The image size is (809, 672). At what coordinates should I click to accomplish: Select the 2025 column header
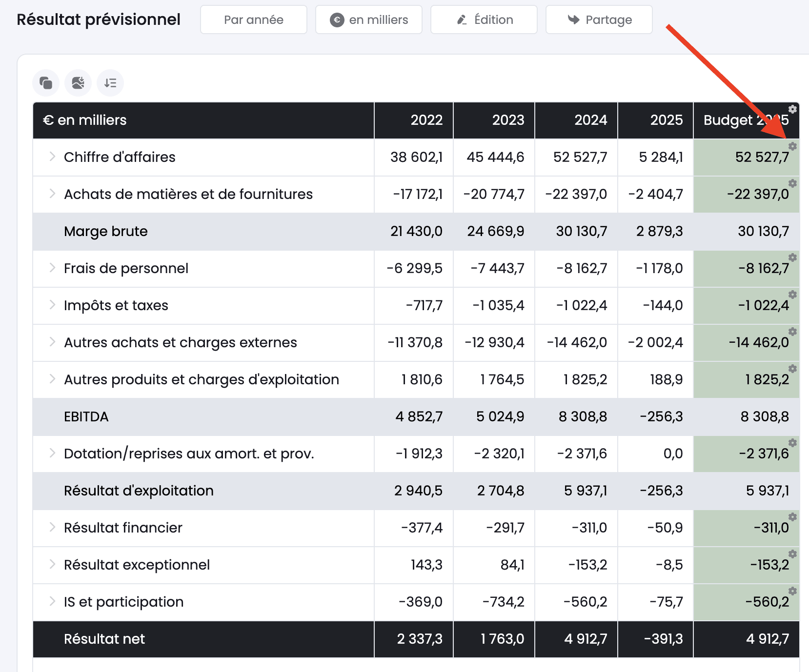[656, 120]
